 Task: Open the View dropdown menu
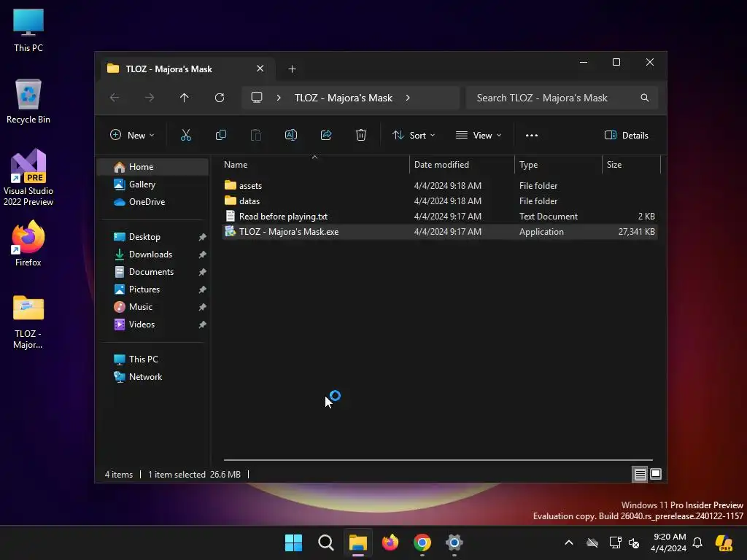pos(479,135)
